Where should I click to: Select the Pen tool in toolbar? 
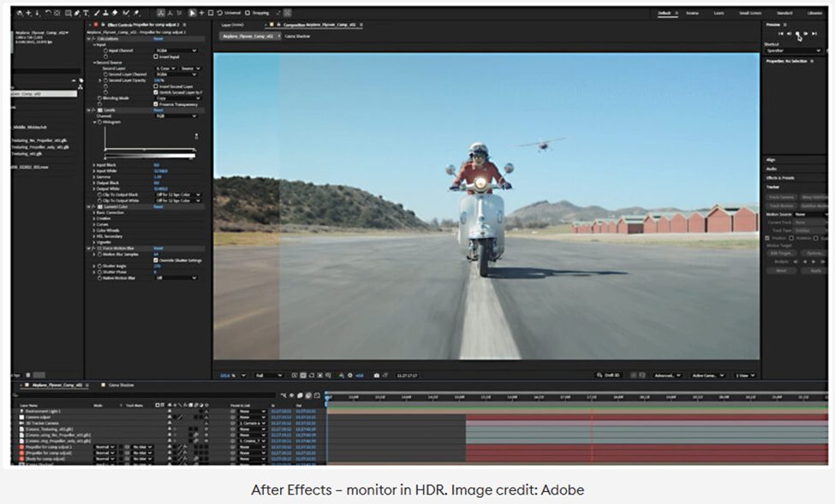tap(77, 12)
